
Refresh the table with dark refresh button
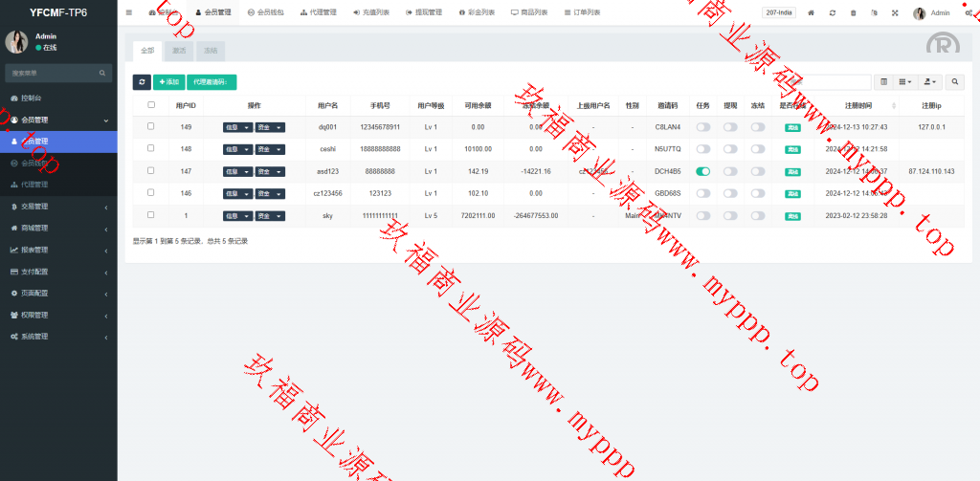142,82
